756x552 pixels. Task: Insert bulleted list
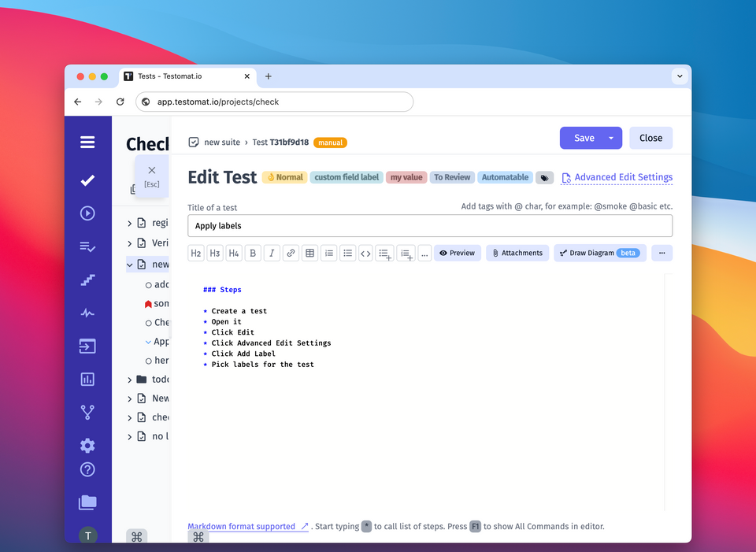[347, 253]
